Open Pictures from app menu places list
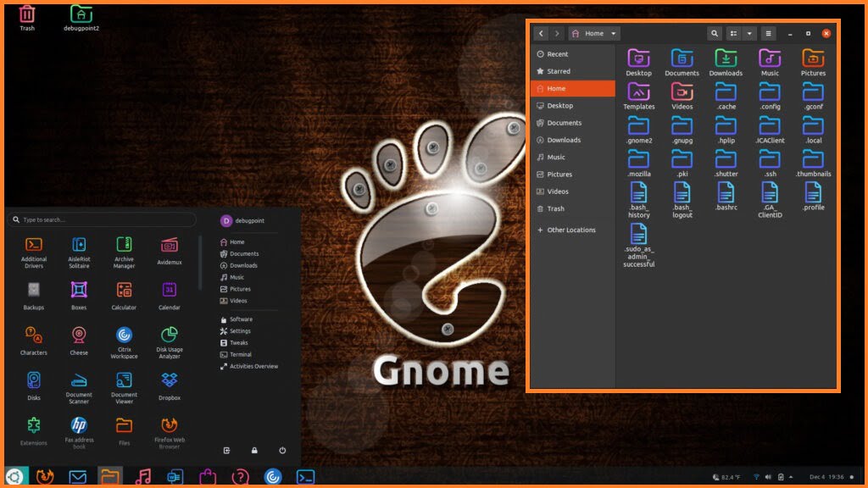Viewport: 868px width, 488px height. point(236,289)
